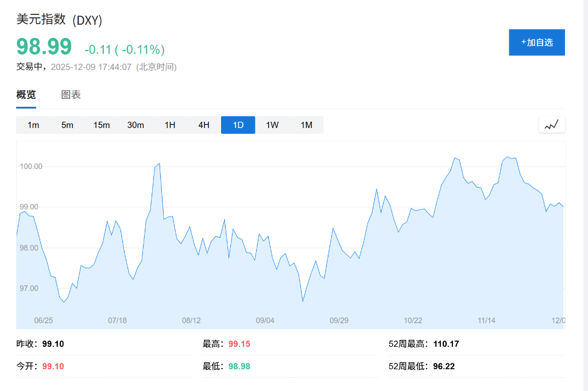Switch to the 图表 tab
This screenshot has width=588, height=391.
(71, 94)
